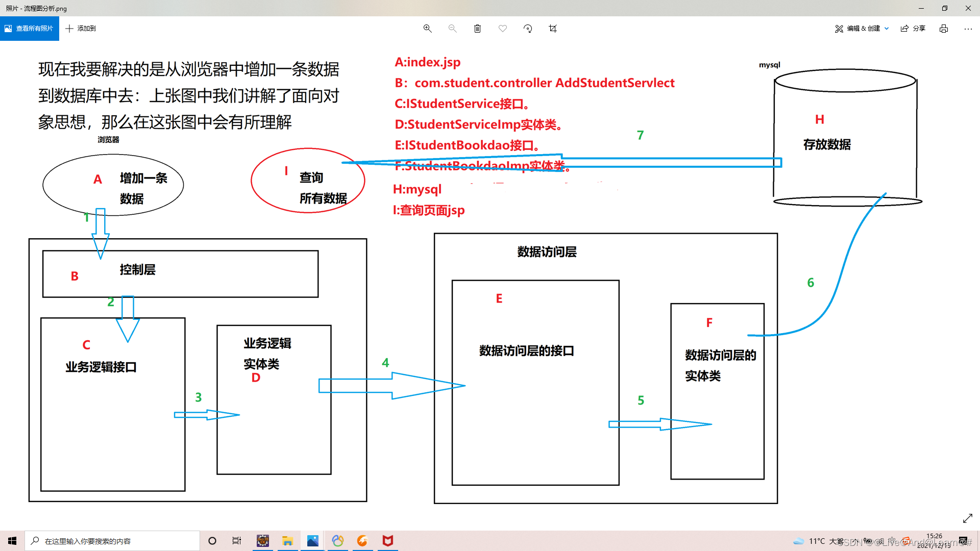Open Cortana circle icon in taskbar
Screen dimensions: 980x551
pyautogui.click(x=212, y=541)
